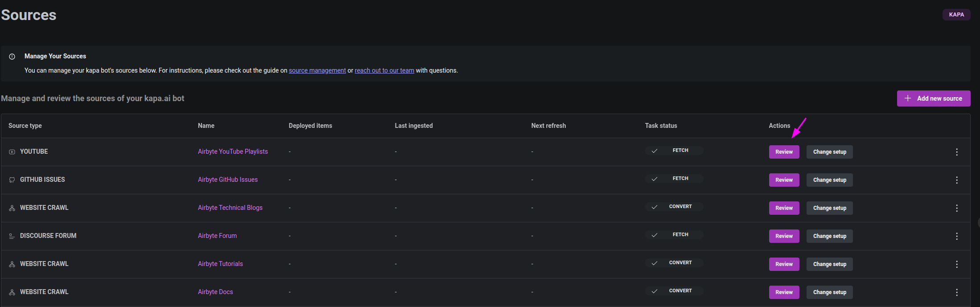Viewport: 980px width, 307px height.
Task: Review the Airbyte Docs source
Action: coord(784,292)
